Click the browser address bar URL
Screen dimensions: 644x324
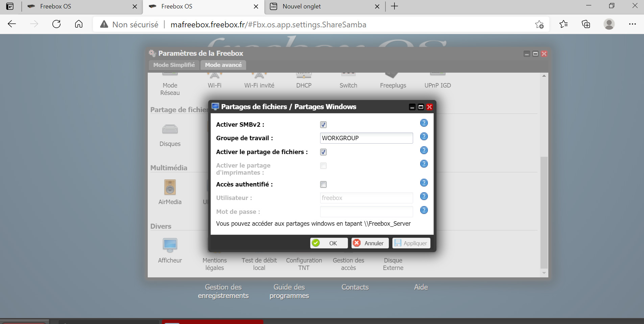point(268,25)
